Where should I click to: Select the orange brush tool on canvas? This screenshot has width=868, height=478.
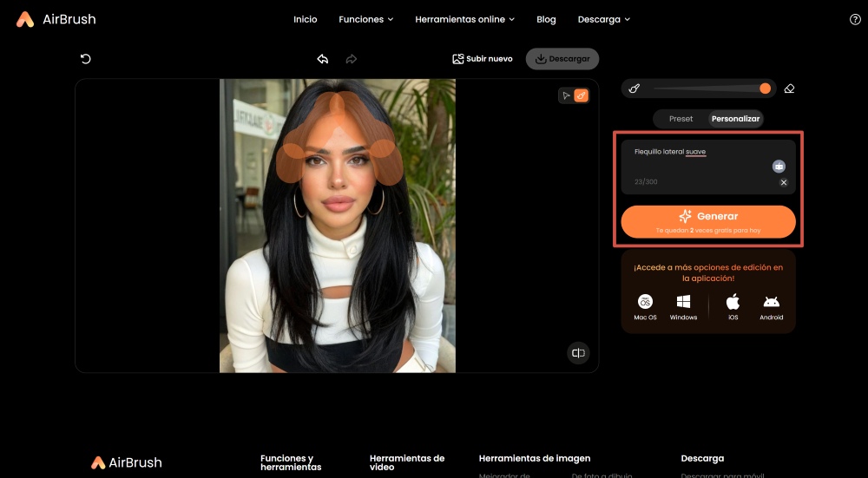pyautogui.click(x=581, y=95)
